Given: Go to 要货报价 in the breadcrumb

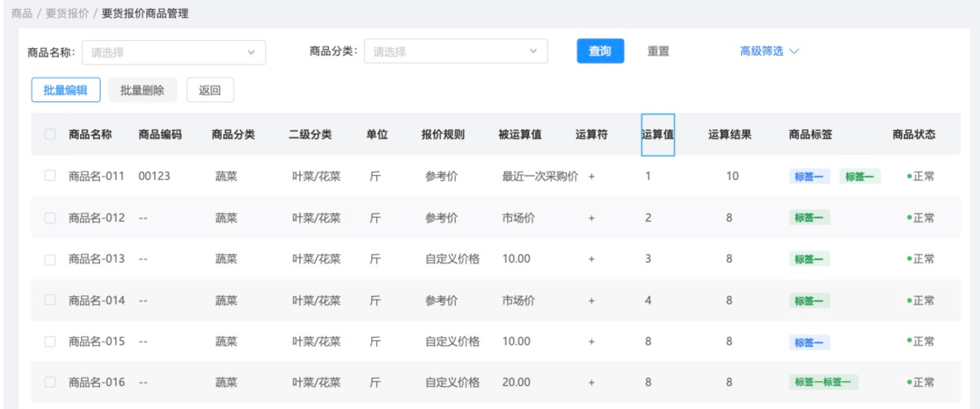Looking at the screenshot, I should (67, 13).
